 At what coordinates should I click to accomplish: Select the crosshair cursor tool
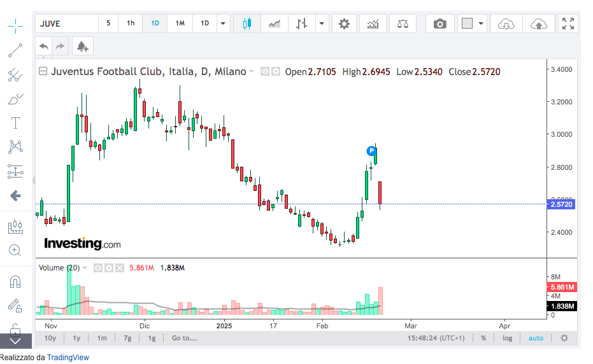click(x=15, y=26)
